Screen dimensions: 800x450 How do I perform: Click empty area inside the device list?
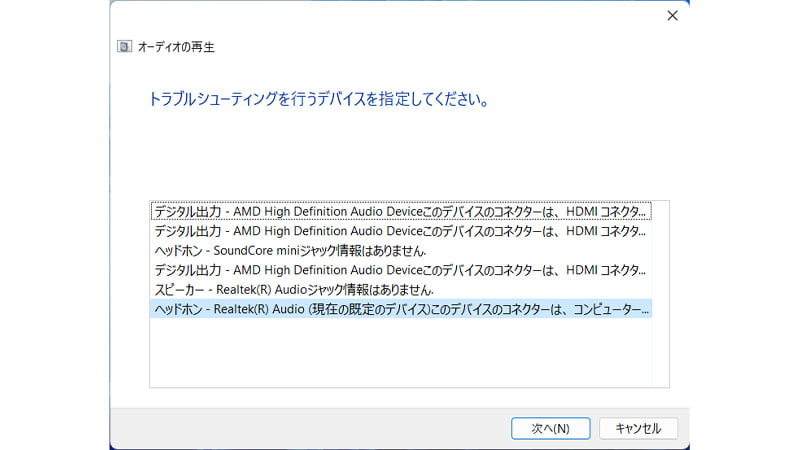pos(400,350)
